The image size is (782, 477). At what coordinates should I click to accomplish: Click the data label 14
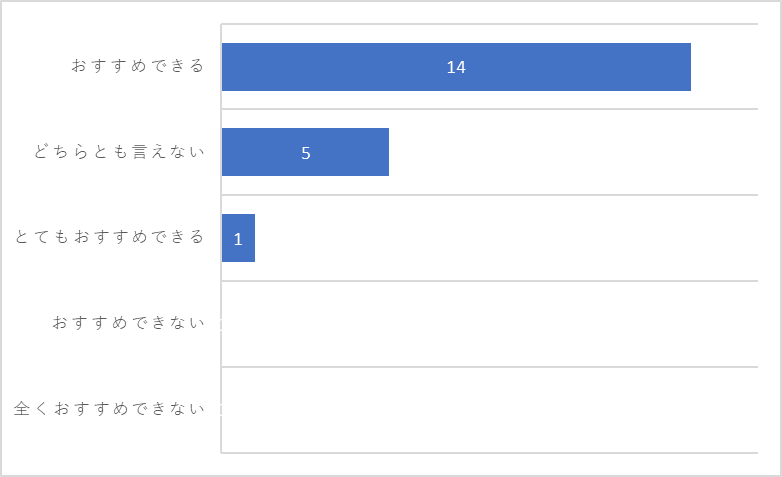[456, 67]
